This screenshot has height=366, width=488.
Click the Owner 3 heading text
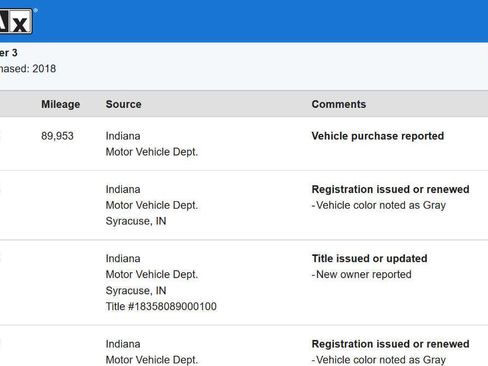(x=9, y=53)
